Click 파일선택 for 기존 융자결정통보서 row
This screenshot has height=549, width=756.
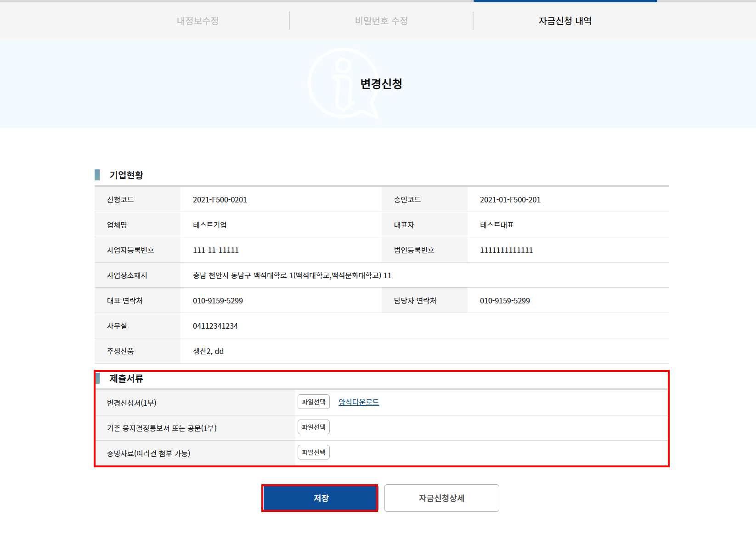coord(314,427)
